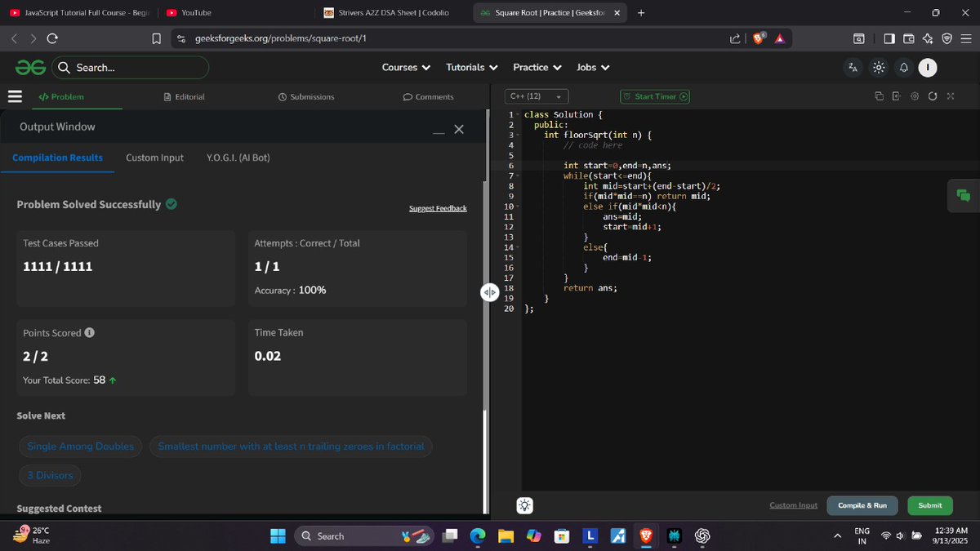This screenshot has height=551, width=980.
Task: Open the GeeksforGeeks home logo
Action: 29,67
